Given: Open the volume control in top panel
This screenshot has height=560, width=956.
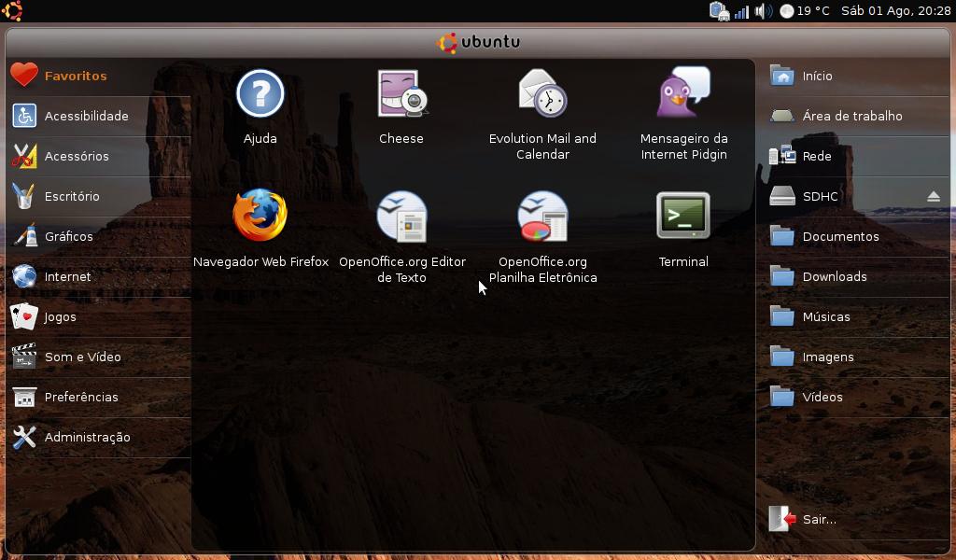Looking at the screenshot, I should pos(763,11).
